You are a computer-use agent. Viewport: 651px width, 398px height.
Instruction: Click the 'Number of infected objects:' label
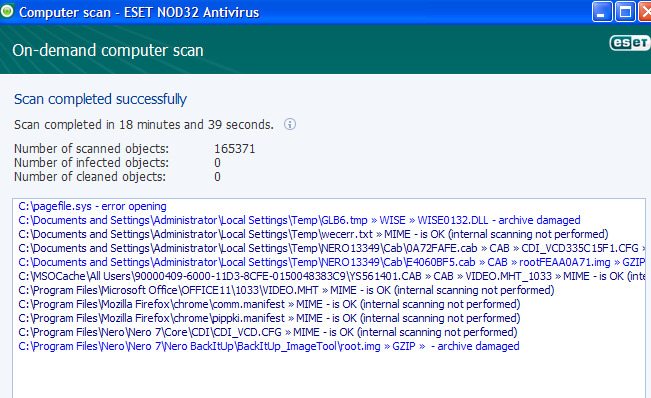(x=91, y=163)
